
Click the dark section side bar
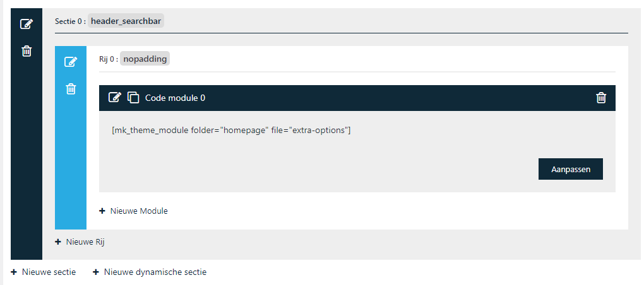[27, 134]
